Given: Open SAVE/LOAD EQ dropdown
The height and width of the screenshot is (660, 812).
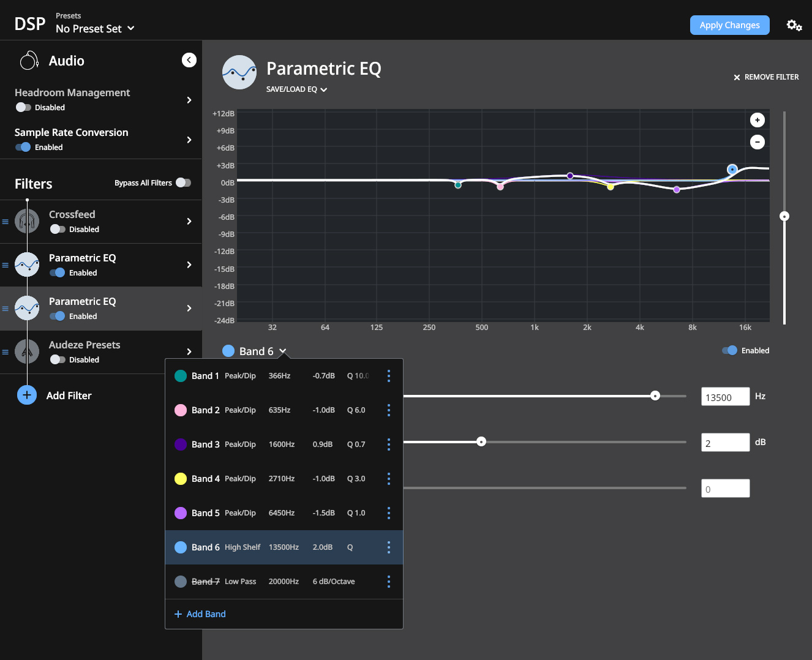Looking at the screenshot, I should [296, 89].
